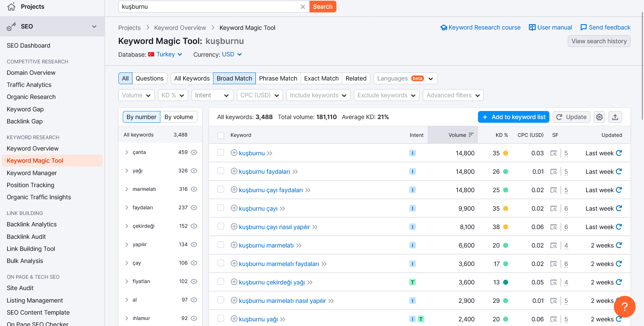Select all keywords header checkbox
Image resolution: width=644 pixels, height=326 pixels.
[221, 135]
